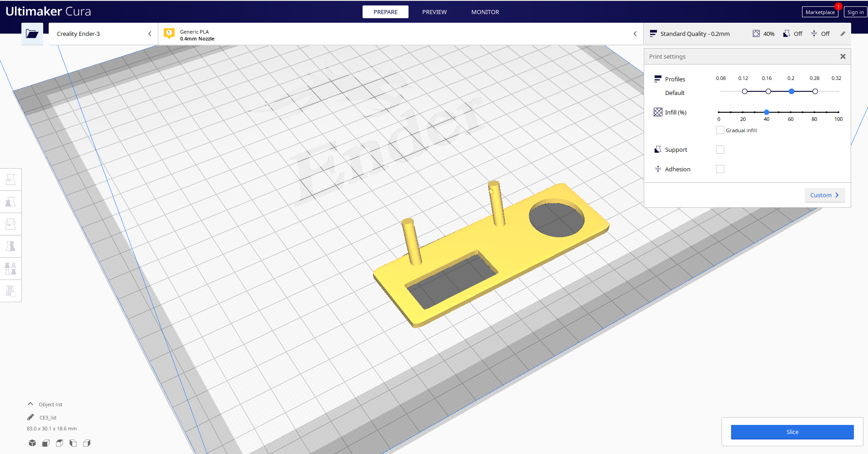
Task: Click the Infill (%) crosshatch icon
Action: [658, 112]
